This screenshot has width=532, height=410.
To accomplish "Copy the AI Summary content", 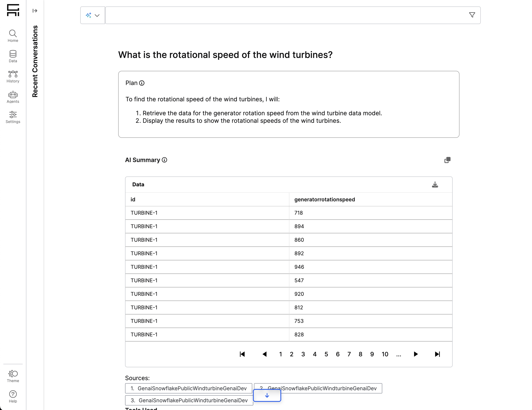I will pyautogui.click(x=447, y=160).
